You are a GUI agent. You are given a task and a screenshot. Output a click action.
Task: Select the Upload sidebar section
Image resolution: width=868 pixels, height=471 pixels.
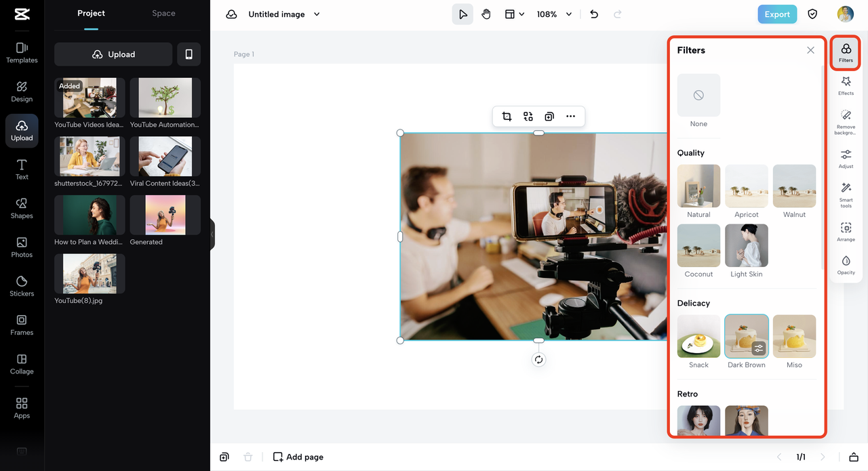(x=22, y=131)
